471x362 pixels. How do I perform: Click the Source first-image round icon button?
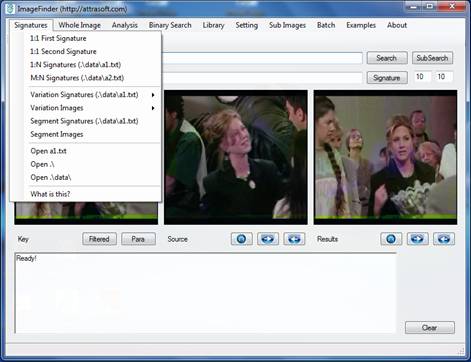[x=241, y=239]
